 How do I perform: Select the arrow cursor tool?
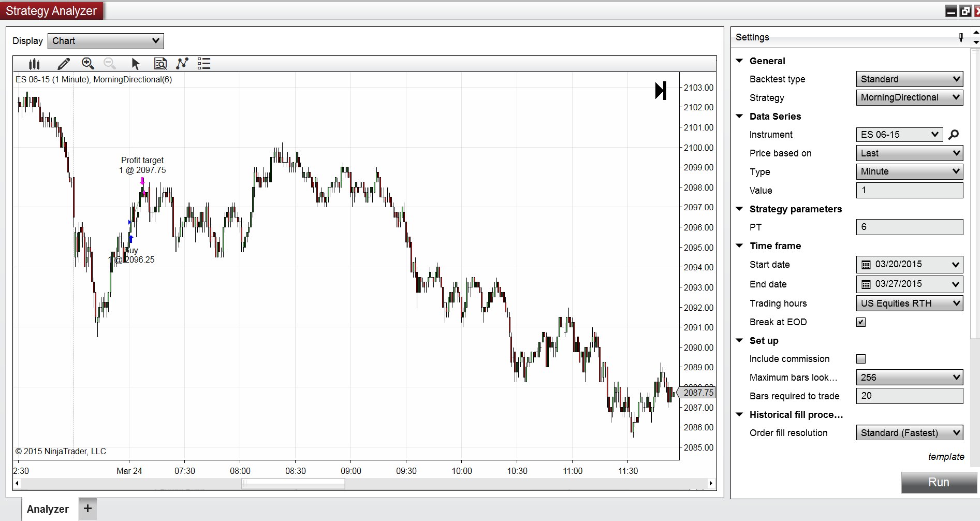pos(136,64)
